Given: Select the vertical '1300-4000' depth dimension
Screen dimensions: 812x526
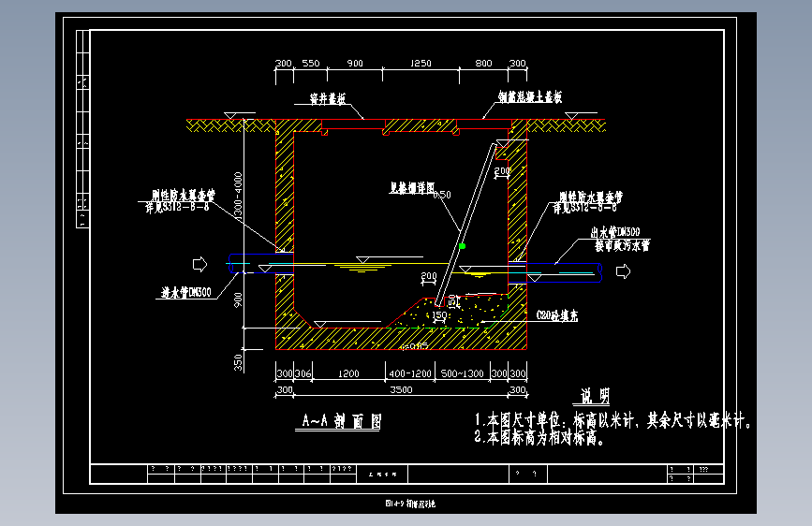Looking at the screenshot, I should click(238, 197).
